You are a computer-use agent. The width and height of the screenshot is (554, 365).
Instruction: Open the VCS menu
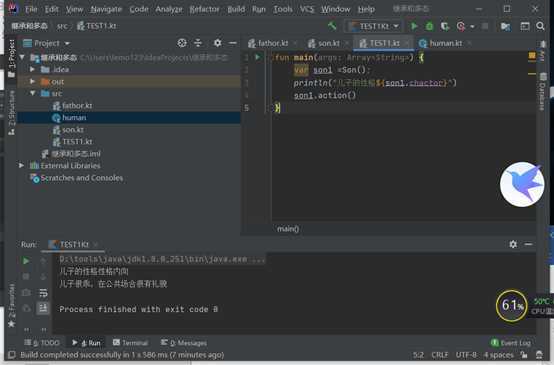point(307,9)
